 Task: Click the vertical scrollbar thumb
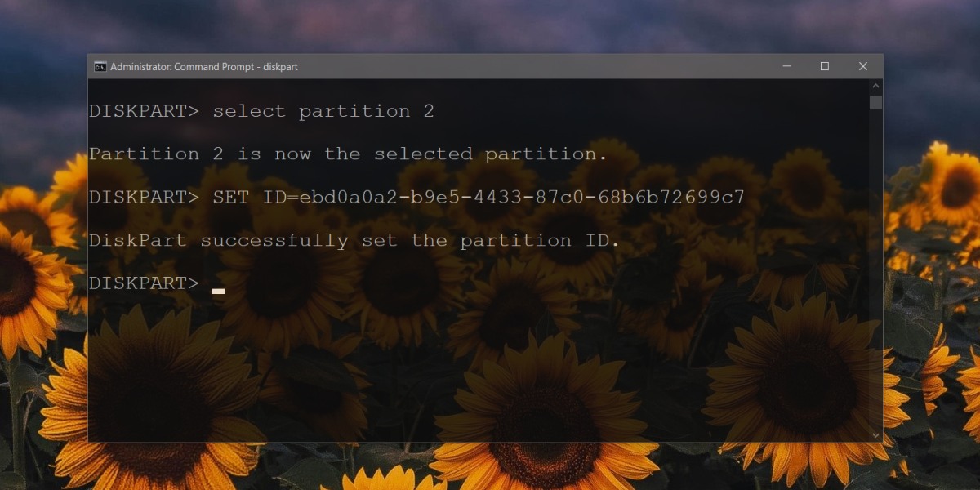(x=875, y=103)
